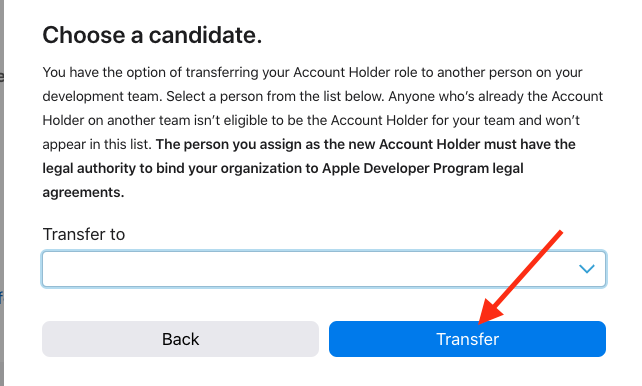Click the 'Transfer to' field label
This screenshot has height=386, width=642.
84,235
